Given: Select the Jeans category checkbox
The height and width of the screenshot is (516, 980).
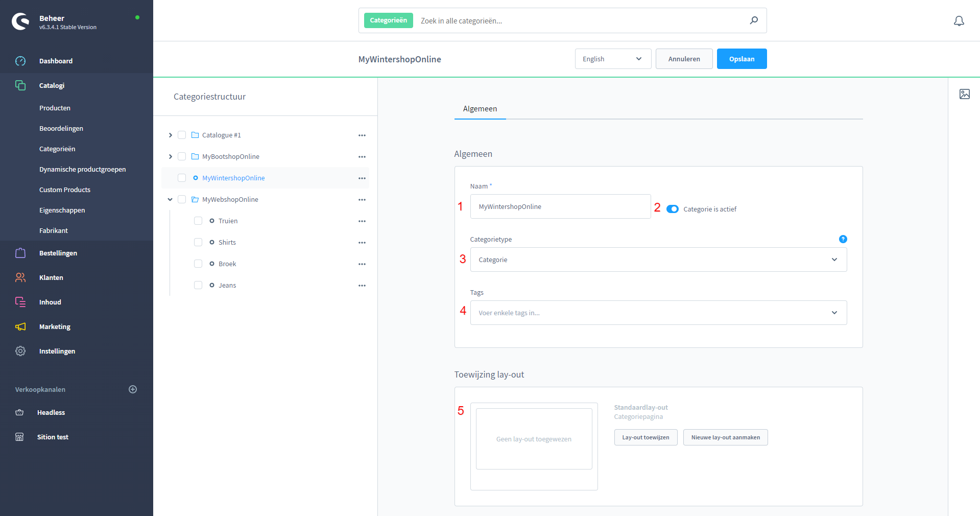Looking at the screenshot, I should click(x=198, y=285).
